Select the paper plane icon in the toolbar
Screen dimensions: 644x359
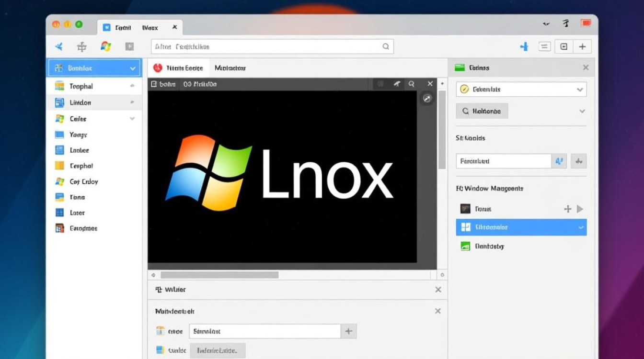(58, 46)
